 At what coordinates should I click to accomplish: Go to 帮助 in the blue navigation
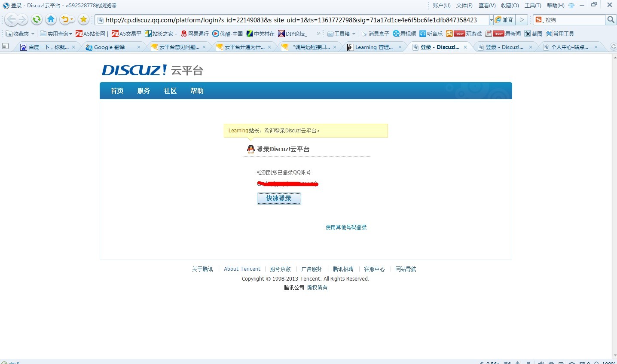pos(197,91)
